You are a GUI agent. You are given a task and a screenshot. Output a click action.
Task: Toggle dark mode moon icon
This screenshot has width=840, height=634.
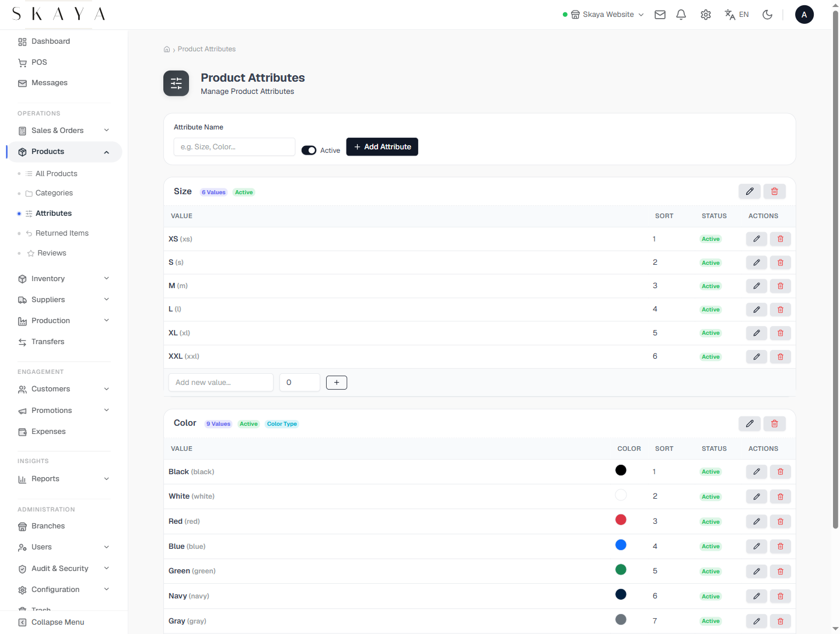pos(768,15)
